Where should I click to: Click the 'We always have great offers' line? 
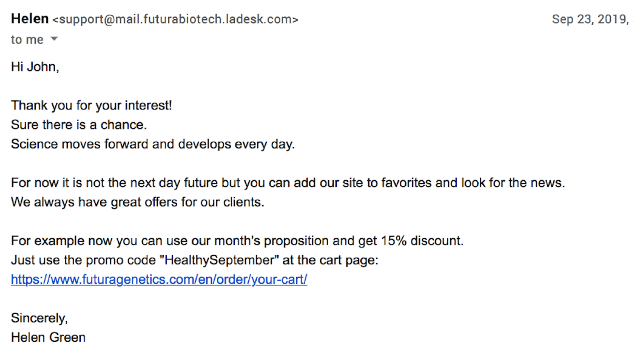138,202
